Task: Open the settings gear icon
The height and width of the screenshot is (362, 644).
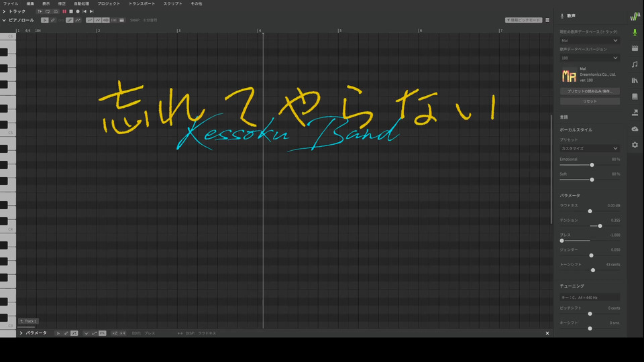Action: (635, 145)
